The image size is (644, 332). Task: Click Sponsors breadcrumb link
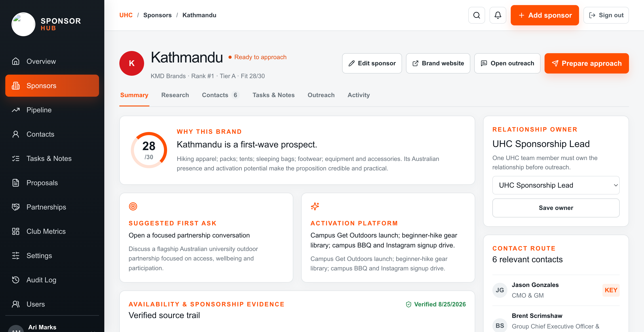(x=157, y=15)
